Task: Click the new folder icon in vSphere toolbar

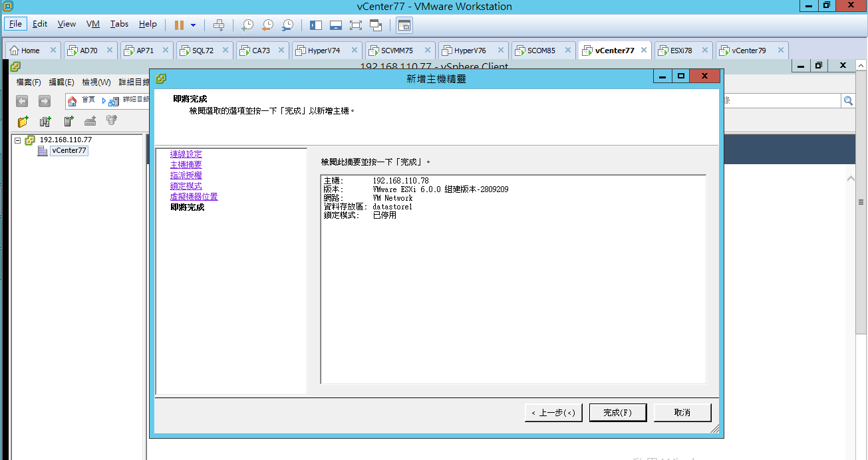Action: point(23,121)
